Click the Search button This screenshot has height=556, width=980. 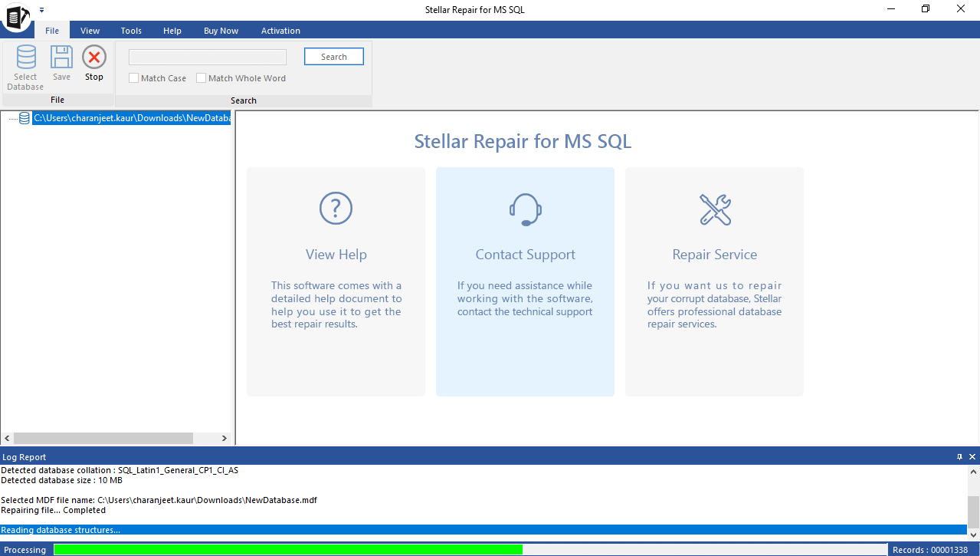(x=334, y=57)
